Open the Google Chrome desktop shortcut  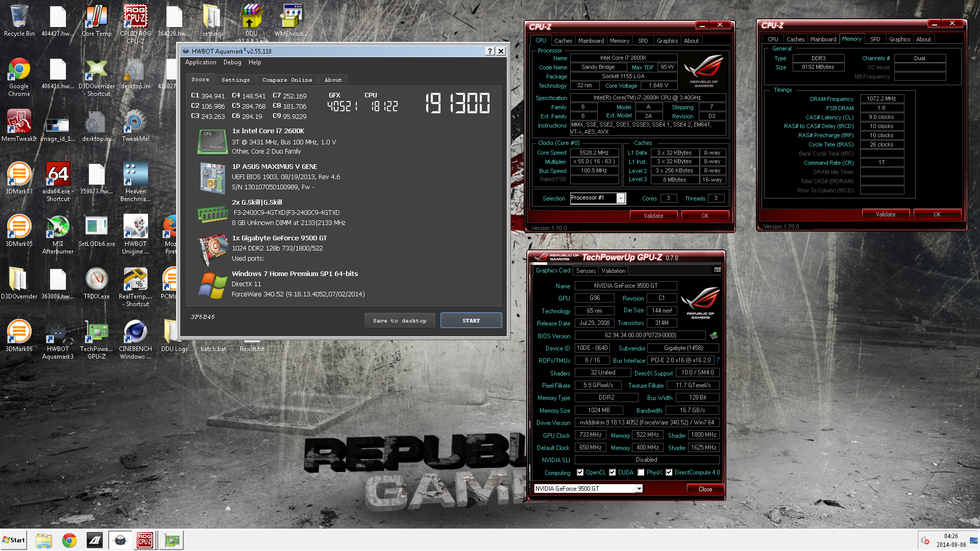(x=19, y=77)
